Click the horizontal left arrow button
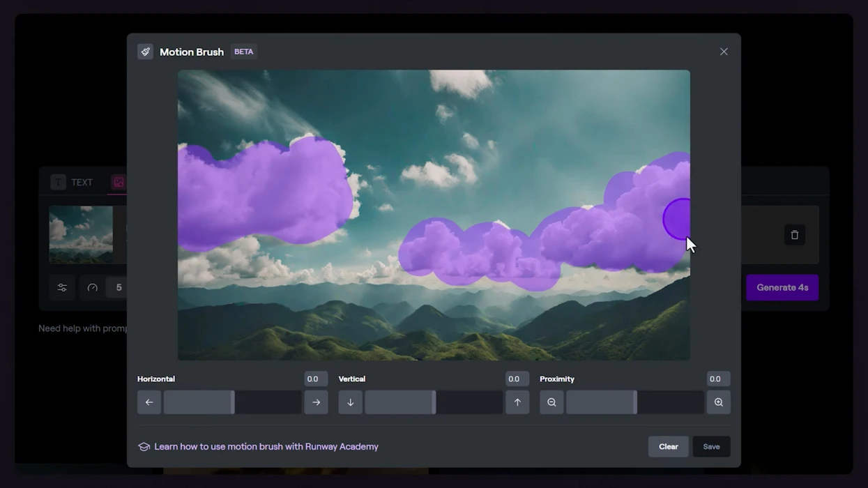The height and width of the screenshot is (488, 868). (149, 402)
